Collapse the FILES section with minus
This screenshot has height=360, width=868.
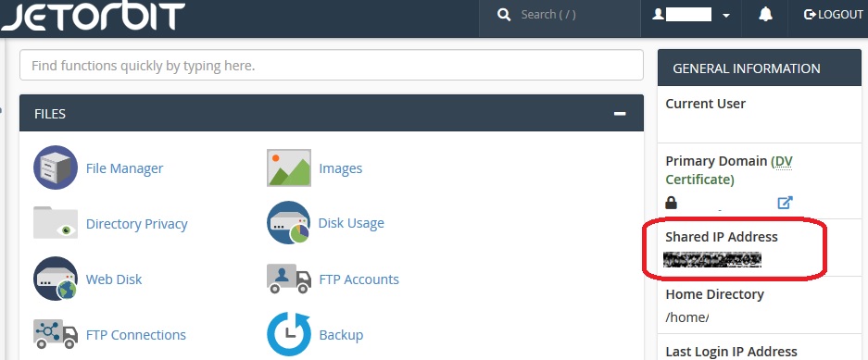(x=620, y=113)
